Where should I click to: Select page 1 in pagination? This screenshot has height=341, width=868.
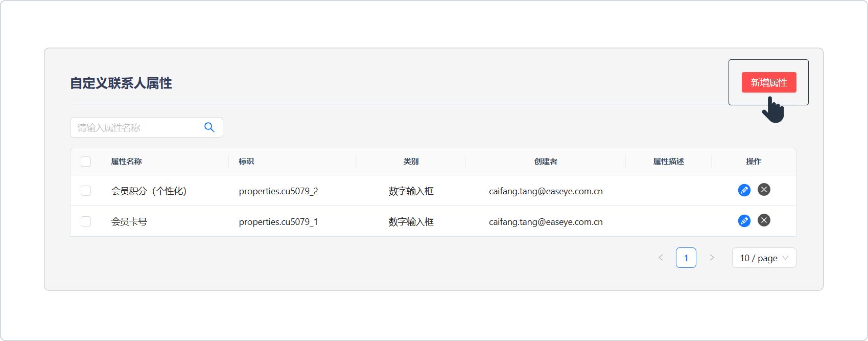(686, 258)
